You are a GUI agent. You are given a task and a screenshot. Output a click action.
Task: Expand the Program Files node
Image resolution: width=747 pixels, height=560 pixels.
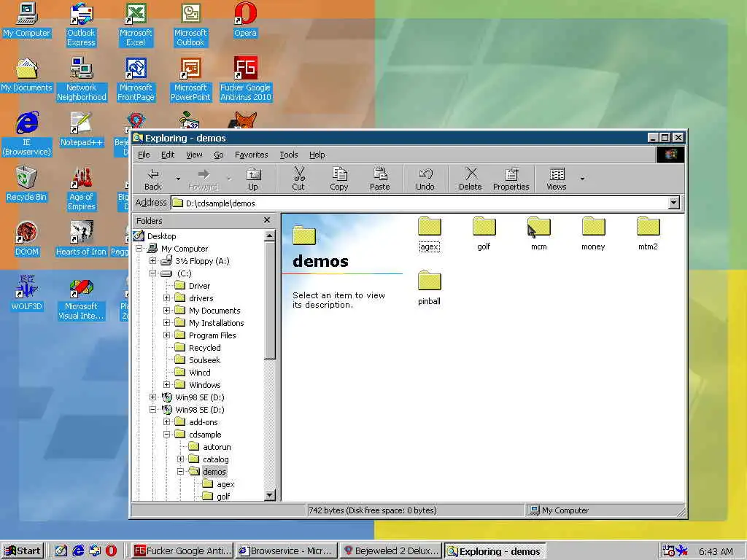[x=167, y=335]
